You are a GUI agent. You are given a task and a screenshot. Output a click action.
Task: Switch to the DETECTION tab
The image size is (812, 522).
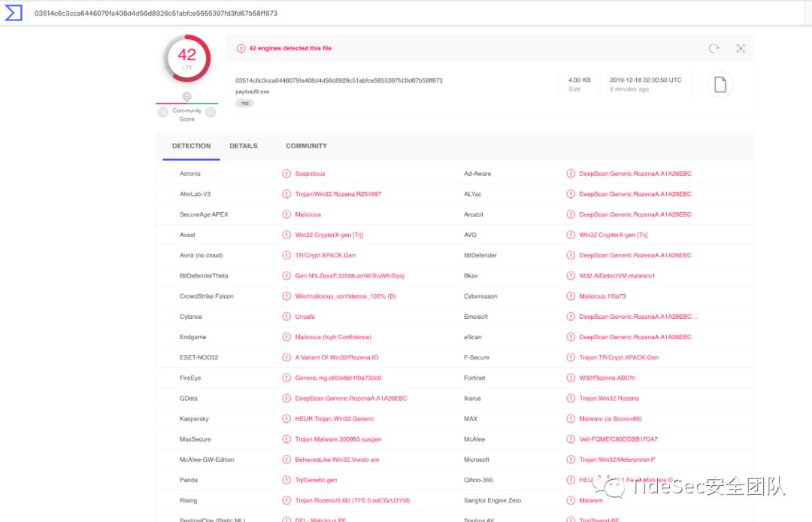[191, 146]
